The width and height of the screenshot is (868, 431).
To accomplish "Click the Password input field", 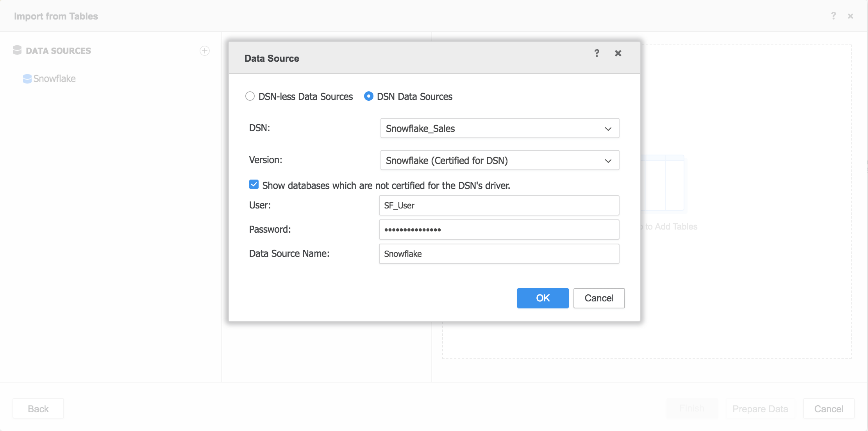I will (x=499, y=230).
